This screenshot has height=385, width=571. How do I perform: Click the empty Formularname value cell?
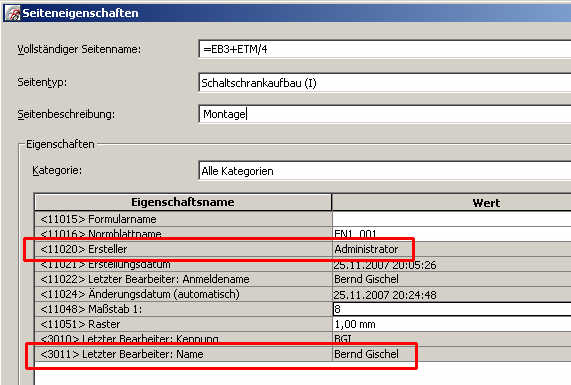tap(452, 219)
